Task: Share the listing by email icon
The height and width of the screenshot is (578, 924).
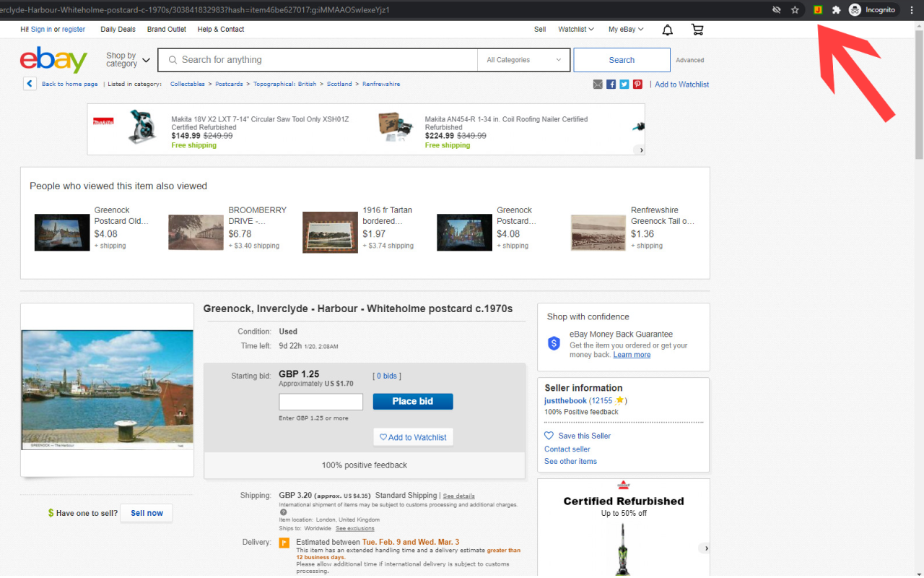Action: [x=598, y=85]
